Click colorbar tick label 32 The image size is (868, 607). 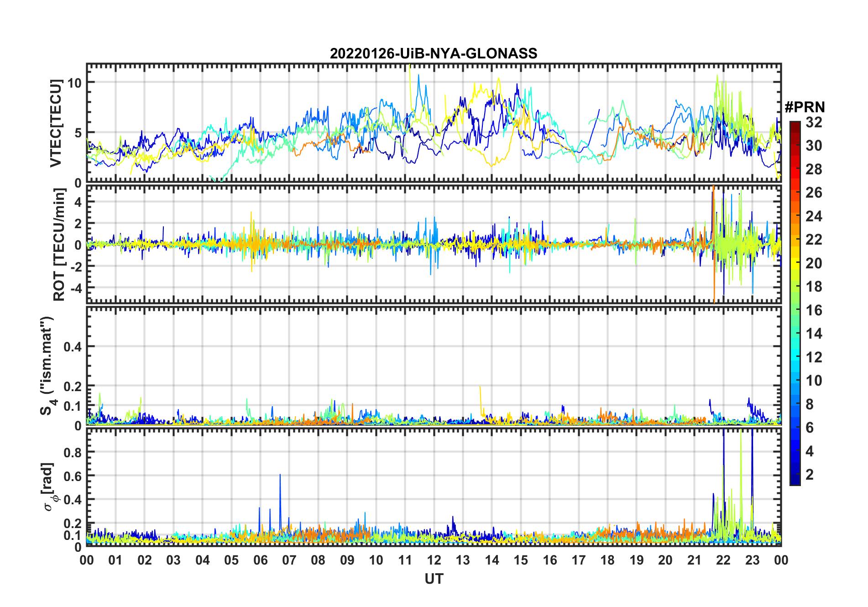[814, 122]
